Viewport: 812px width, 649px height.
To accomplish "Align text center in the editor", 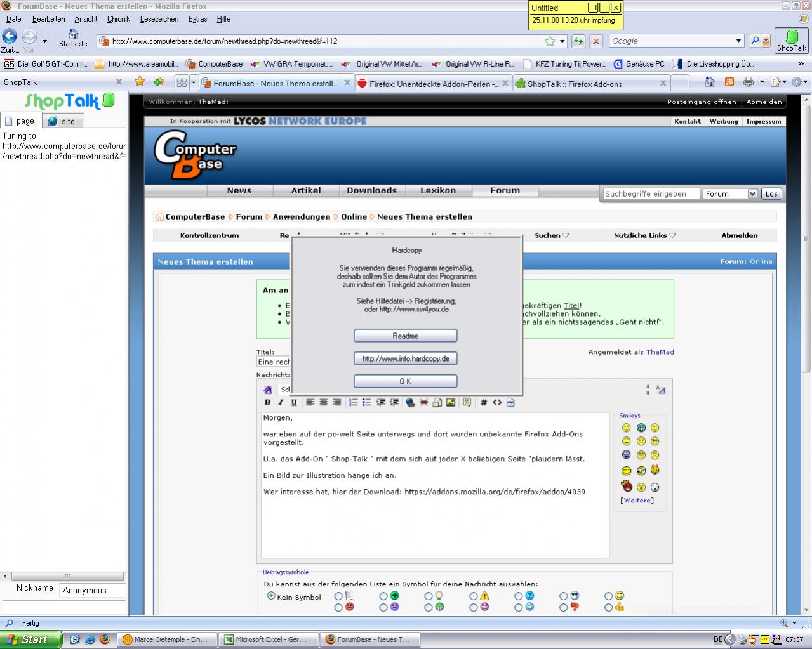I will pyautogui.click(x=323, y=402).
